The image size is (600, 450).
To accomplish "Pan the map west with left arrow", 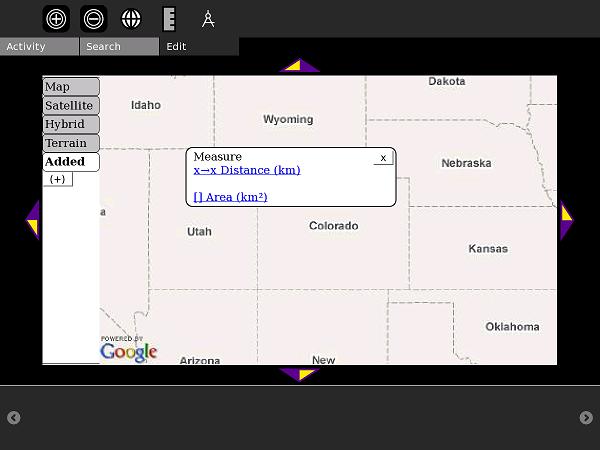I will point(33,220).
